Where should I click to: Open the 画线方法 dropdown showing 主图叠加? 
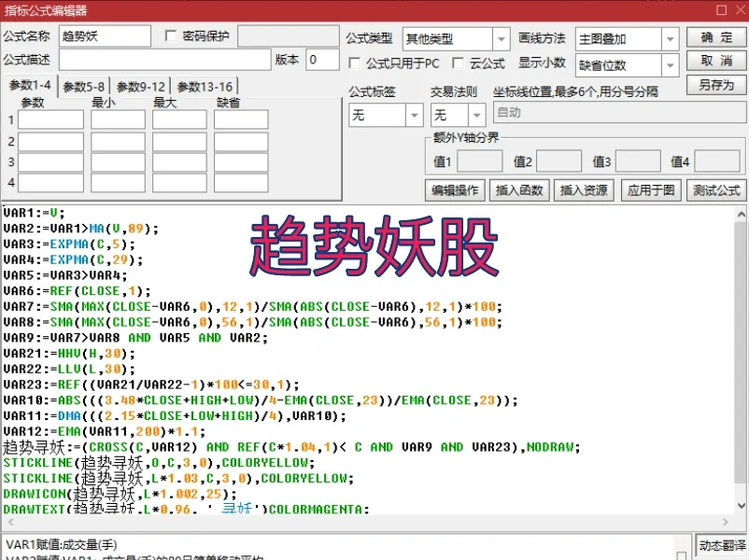pyautogui.click(x=627, y=39)
